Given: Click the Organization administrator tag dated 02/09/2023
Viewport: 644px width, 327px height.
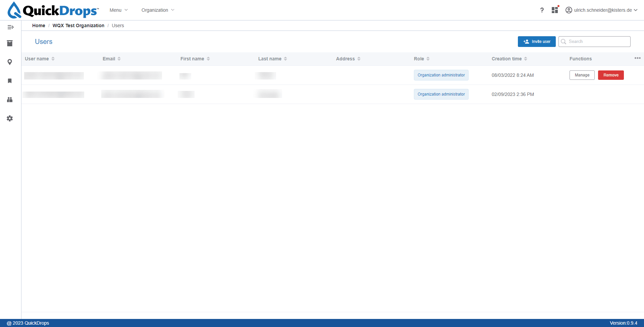Looking at the screenshot, I should (441, 94).
